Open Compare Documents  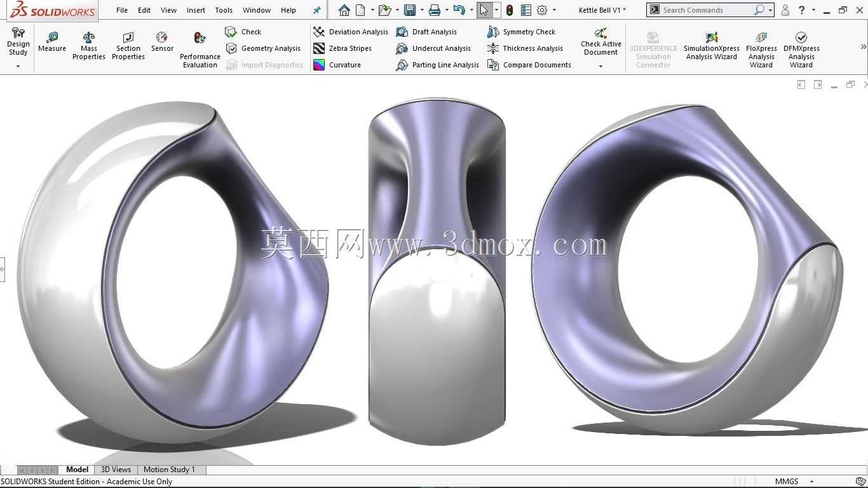point(529,65)
